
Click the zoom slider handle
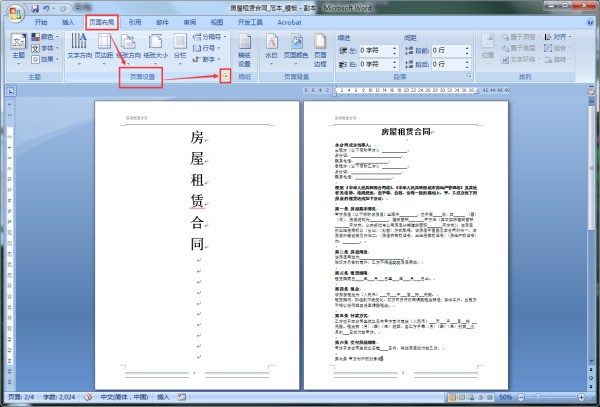(x=538, y=397)
